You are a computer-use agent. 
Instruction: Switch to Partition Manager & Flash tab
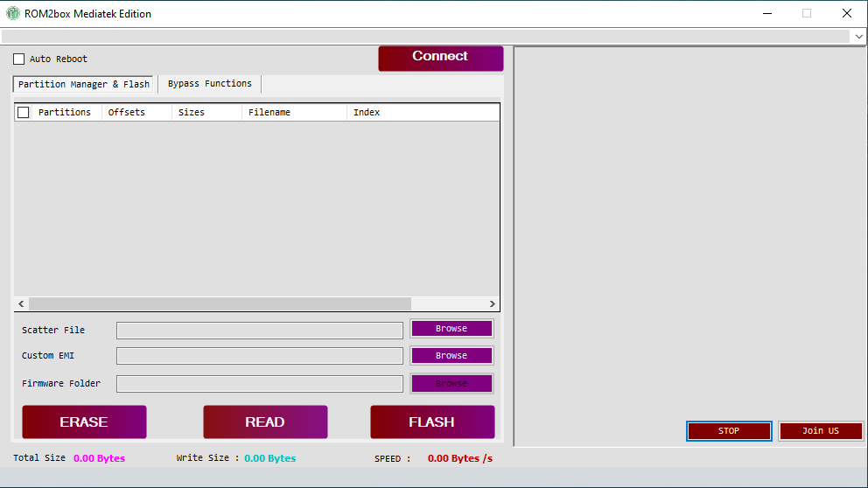[x=84, y=84]
